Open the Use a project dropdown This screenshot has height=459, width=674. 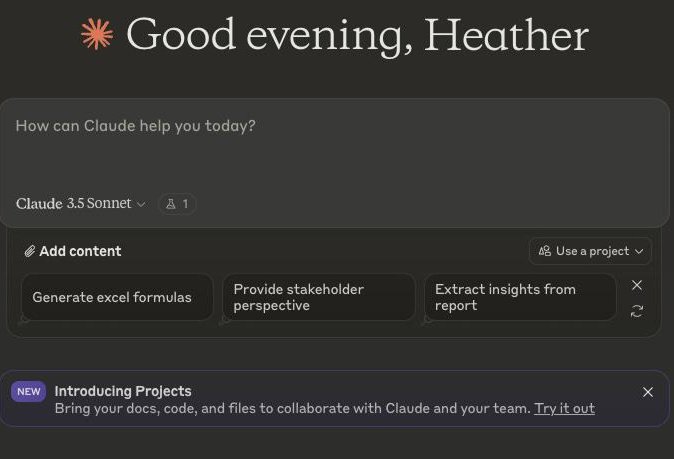pos(590,251)
